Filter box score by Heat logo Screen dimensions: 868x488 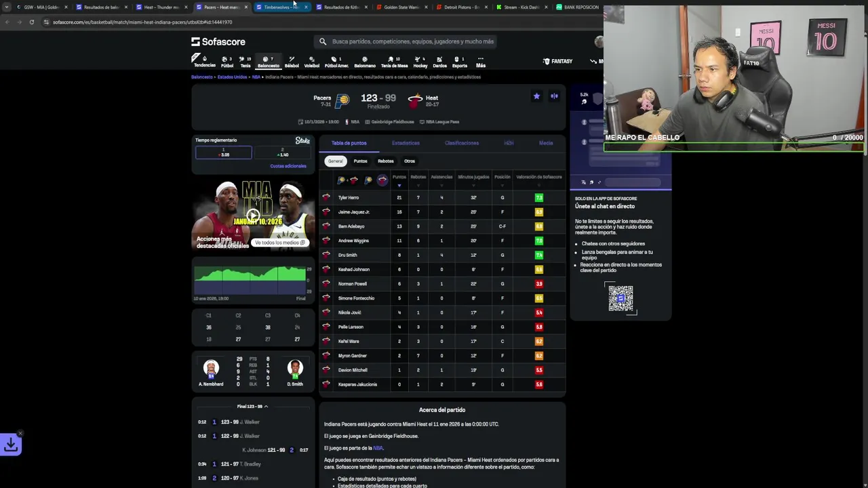(x=382, y=180)
